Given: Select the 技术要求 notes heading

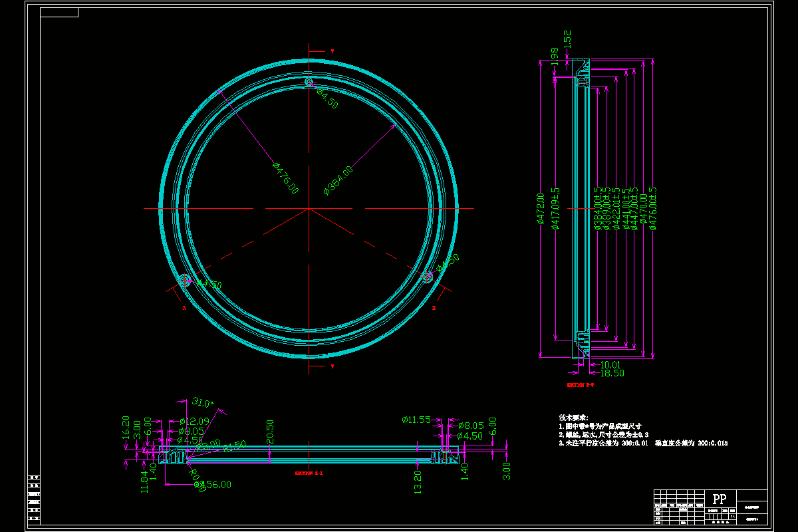Looking at the screenshot, I should [x=573, y=417].
